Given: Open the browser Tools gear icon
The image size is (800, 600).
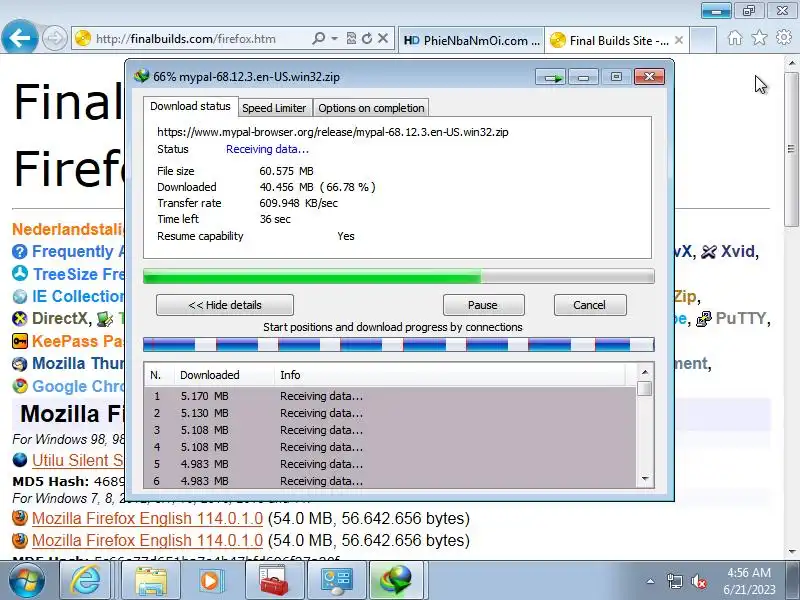Looking at the screenshot, I should coord(784,37).
